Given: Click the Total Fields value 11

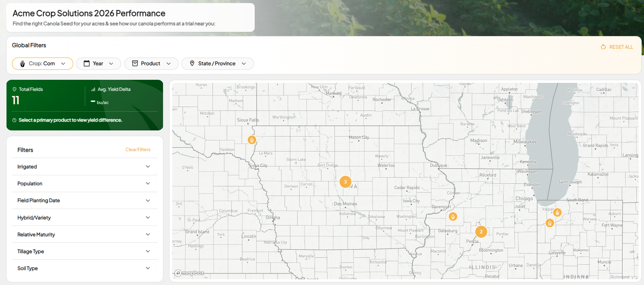Looking at the screenshot, I should click(x=16, y=100).
